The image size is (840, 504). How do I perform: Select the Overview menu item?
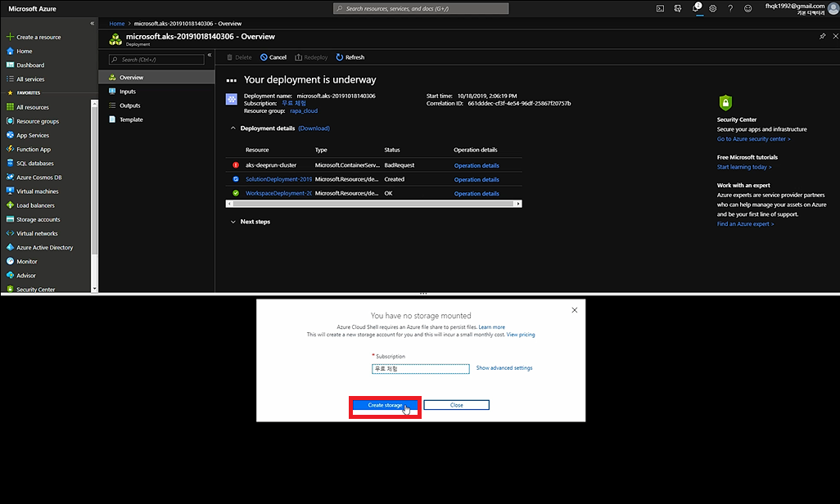156,77
